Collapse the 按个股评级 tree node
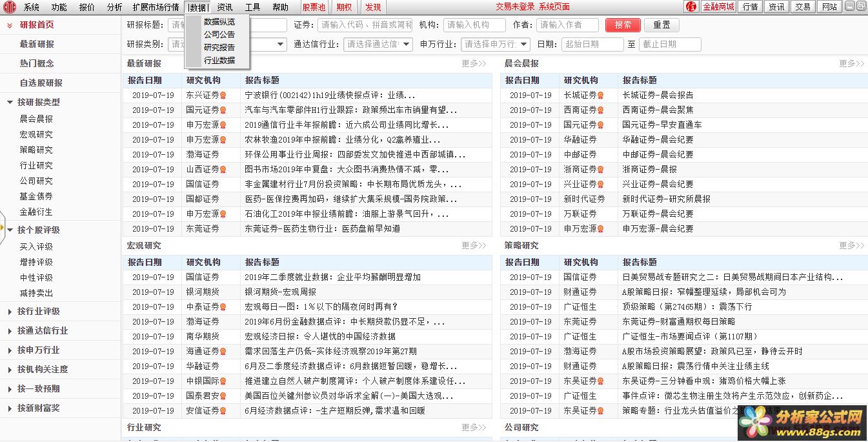The height and width of the screenshot is (442, 868). (x=10, y=230)
